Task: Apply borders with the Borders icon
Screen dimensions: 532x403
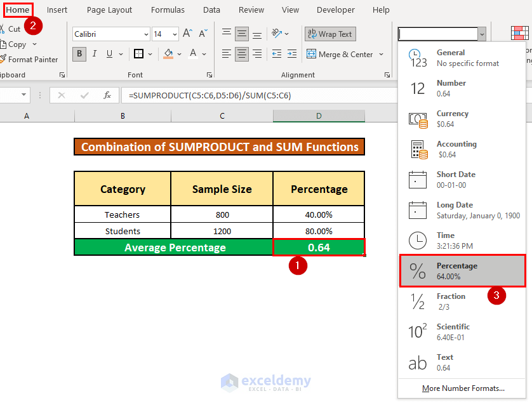Action: pos(138,53)
